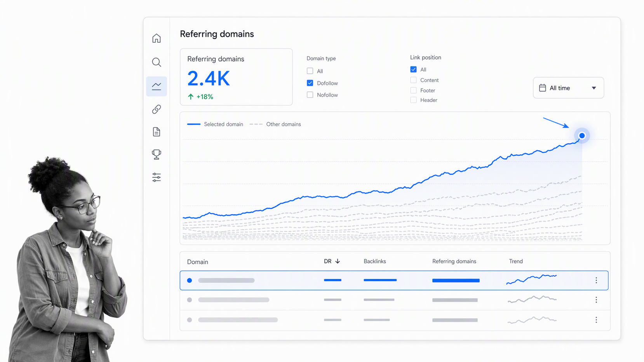Uncheck the Dofollow checkbox

click(310, 83)
